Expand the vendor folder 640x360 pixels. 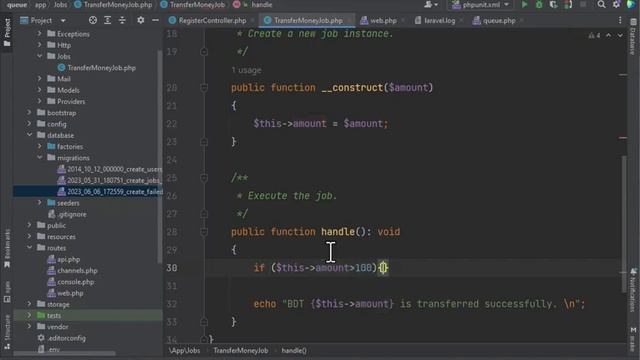(x=29, y=326)
